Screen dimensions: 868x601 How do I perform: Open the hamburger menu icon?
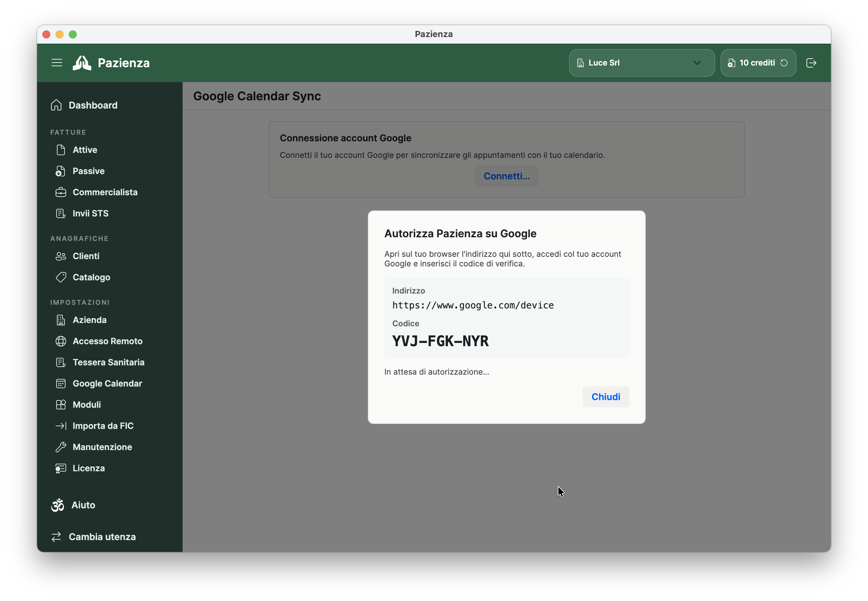point(57,63)
